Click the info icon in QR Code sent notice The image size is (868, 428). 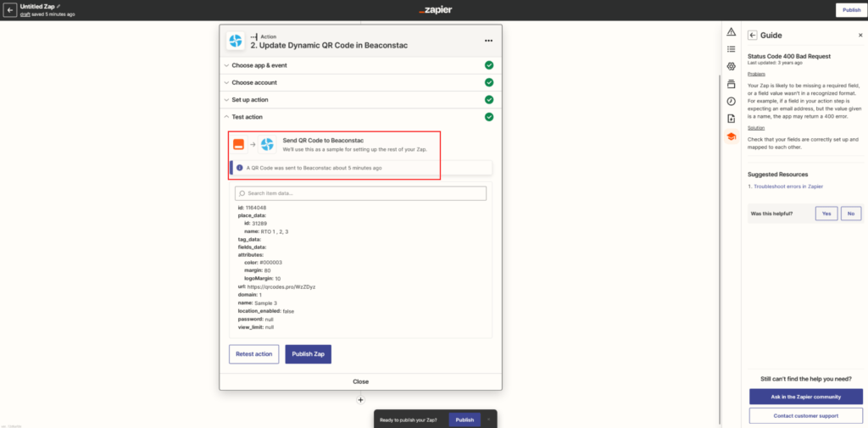point(239,167)
